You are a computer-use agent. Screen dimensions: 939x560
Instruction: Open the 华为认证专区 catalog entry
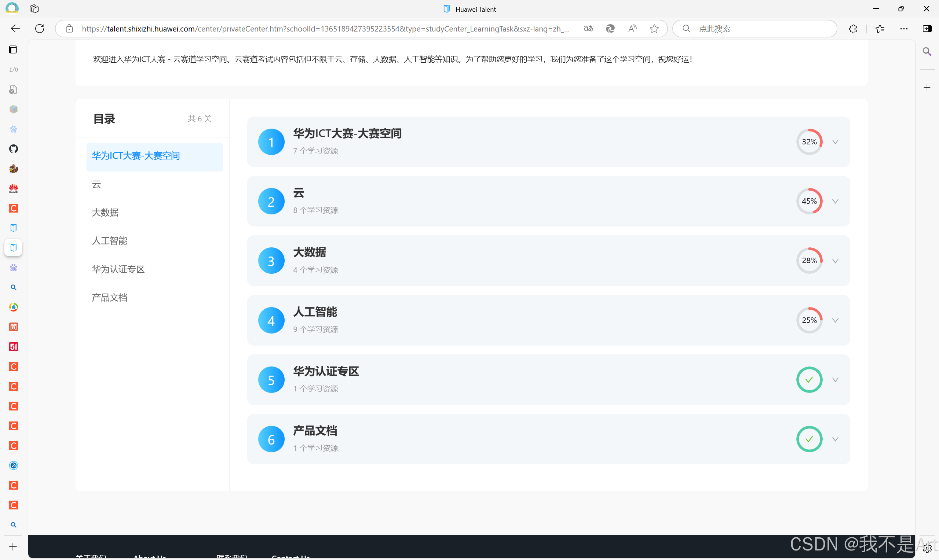(118, 269)
